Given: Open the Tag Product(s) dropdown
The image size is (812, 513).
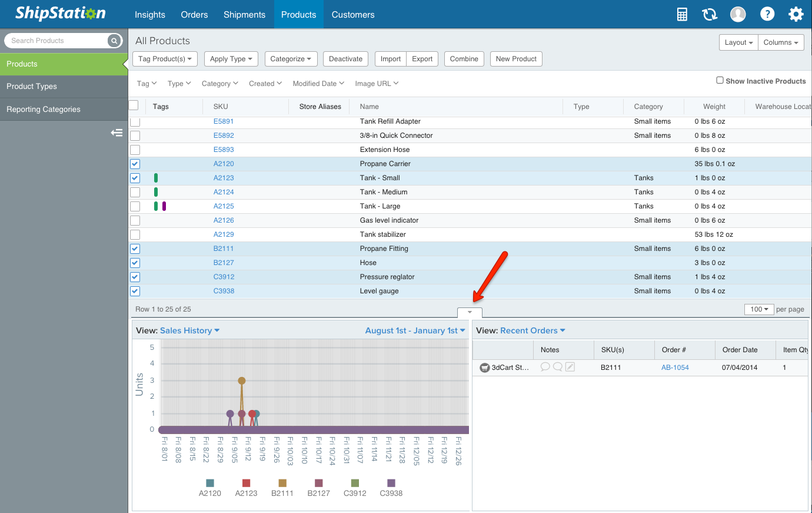Looking at the screenshot, I should (x=165, y=59).
